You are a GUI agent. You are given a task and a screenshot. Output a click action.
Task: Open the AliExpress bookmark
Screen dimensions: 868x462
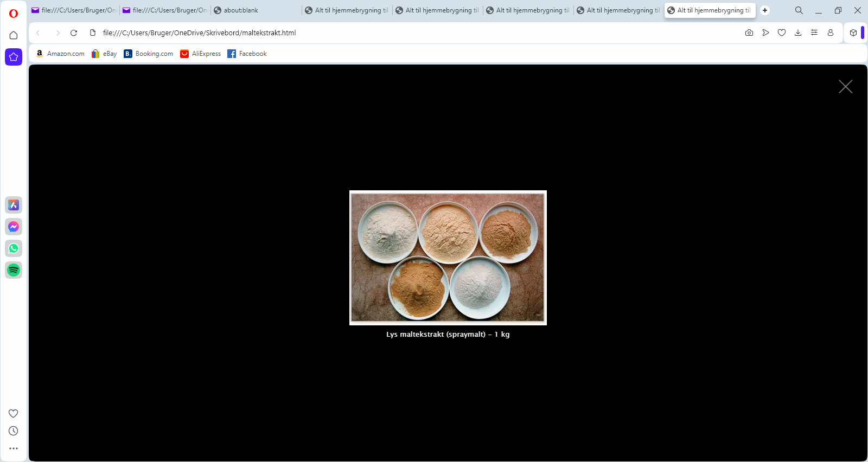pos(201,54)
